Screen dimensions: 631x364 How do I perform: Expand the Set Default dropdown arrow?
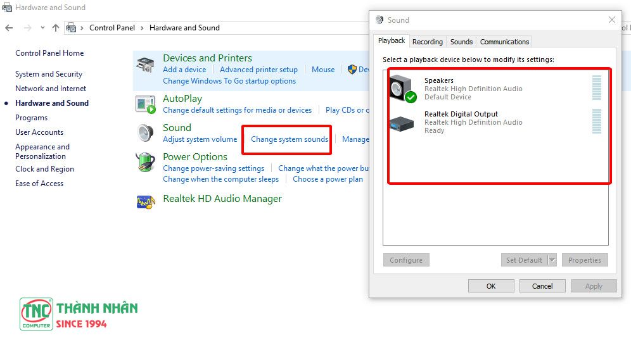click(552, 260)
